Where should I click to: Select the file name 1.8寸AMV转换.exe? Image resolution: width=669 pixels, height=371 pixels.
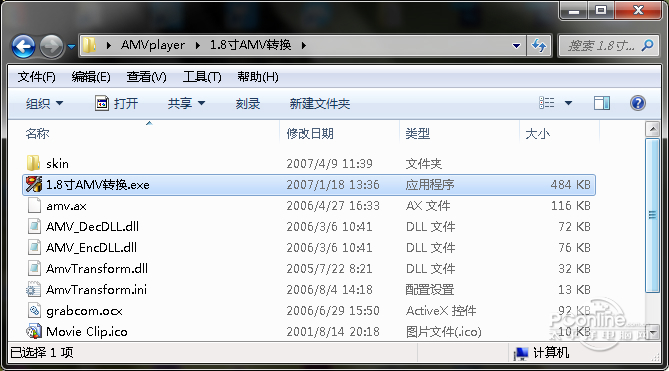(x=98, y=185)
